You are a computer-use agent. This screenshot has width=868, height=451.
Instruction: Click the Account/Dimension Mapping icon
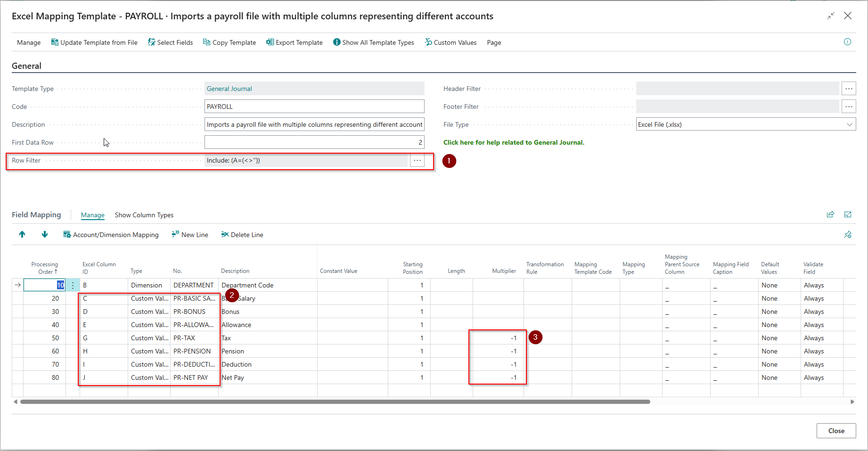pos(66,234)
